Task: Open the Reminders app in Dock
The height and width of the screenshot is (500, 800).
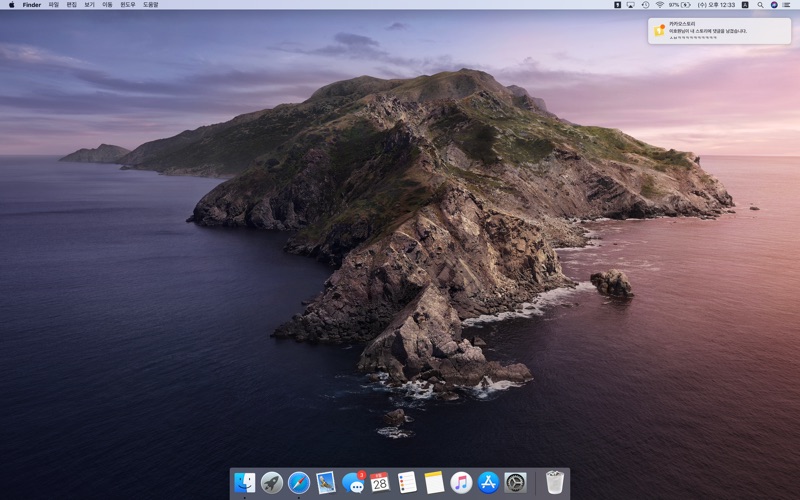Action: (407, 483)
